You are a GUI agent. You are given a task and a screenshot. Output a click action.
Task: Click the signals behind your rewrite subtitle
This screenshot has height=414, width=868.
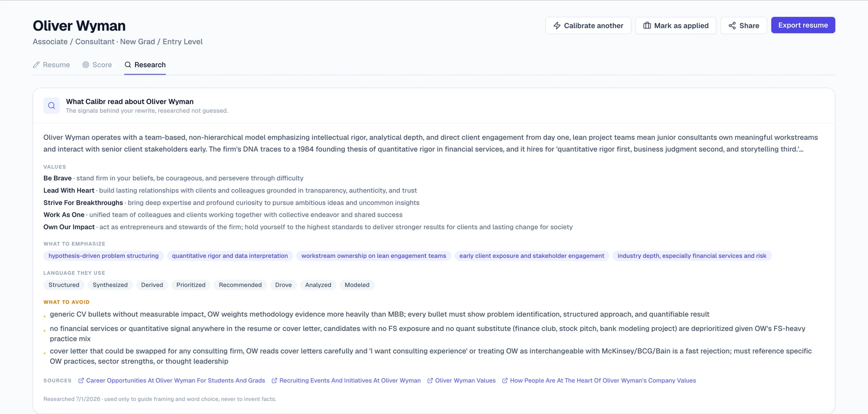click(x=147, y=110)
